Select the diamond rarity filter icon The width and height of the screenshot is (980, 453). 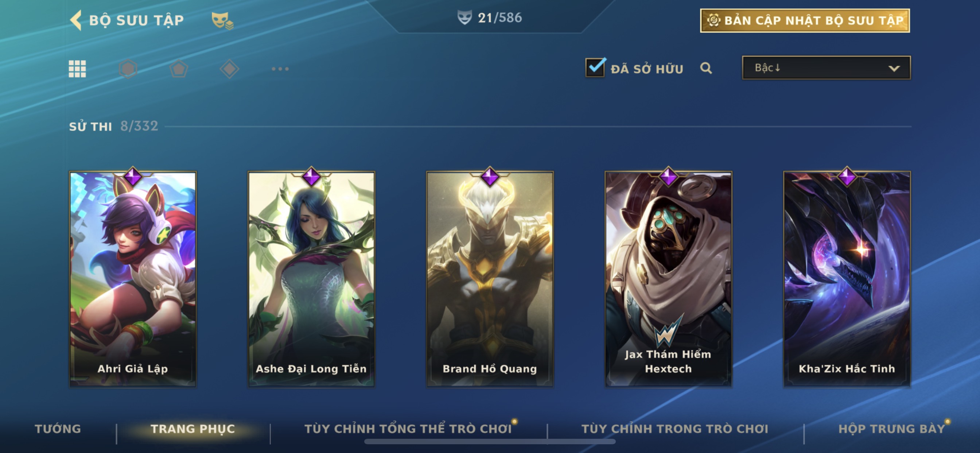pyautogui.click(x=229, y=69)
